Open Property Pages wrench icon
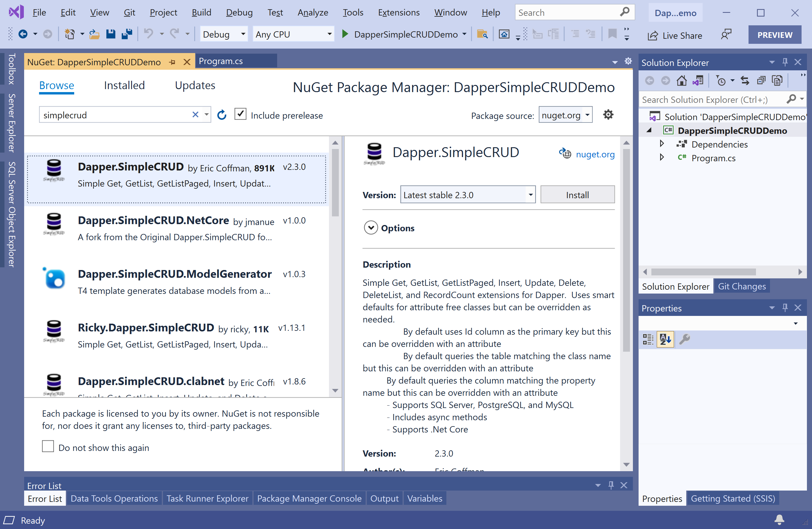812x529 pixels. tap(684, 339)
